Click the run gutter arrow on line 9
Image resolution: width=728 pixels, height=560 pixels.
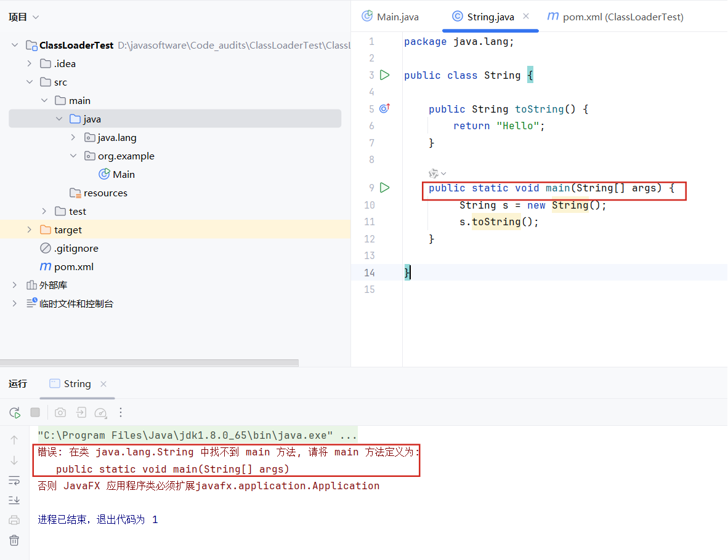tap(385, 188)
